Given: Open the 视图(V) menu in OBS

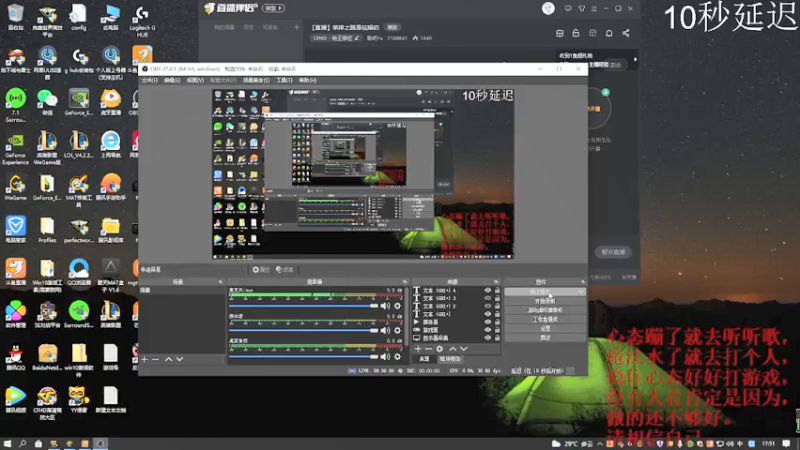Looking at the screenshot, I should click(195, 80).
